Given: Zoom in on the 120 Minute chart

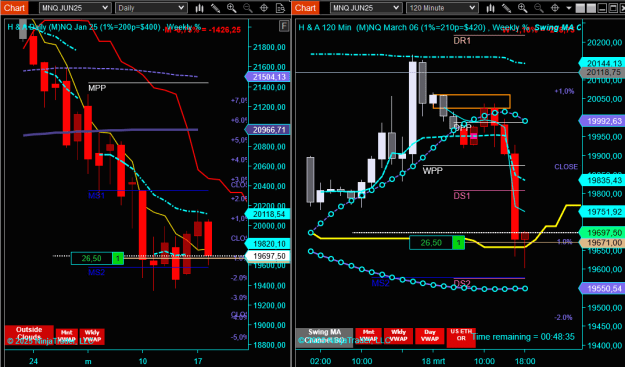Looking at the screenshot, I should pos(523,8).
